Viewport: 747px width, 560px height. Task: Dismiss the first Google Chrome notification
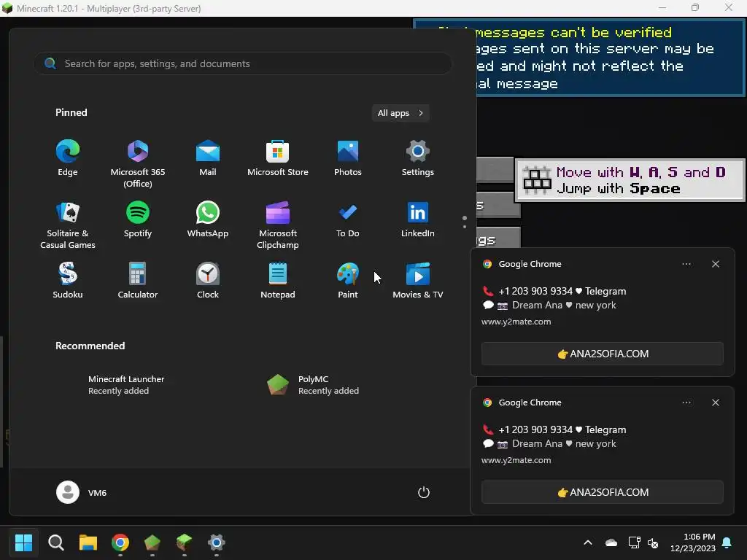716,264
